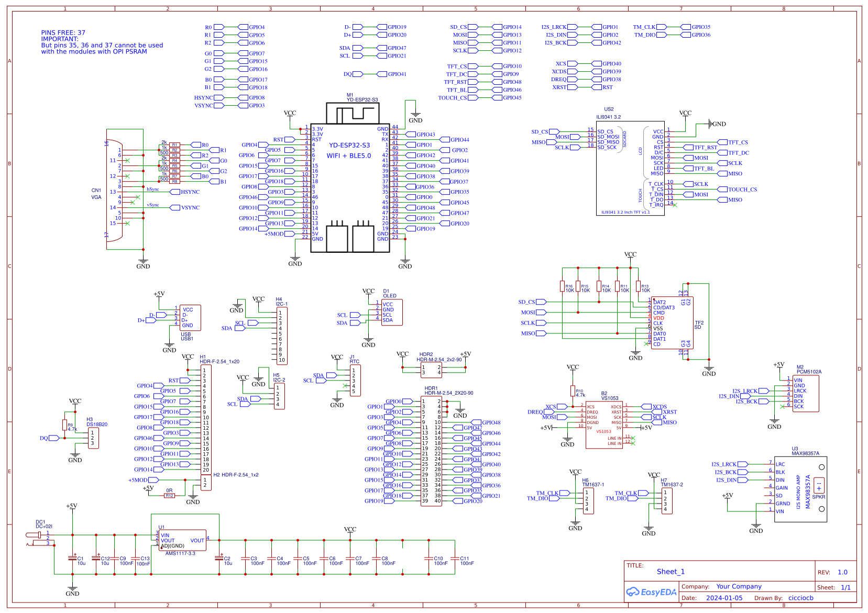Click the Date field 2024-01-05
The width and height of the screenshot is (868, 613).
pos(725,597)
